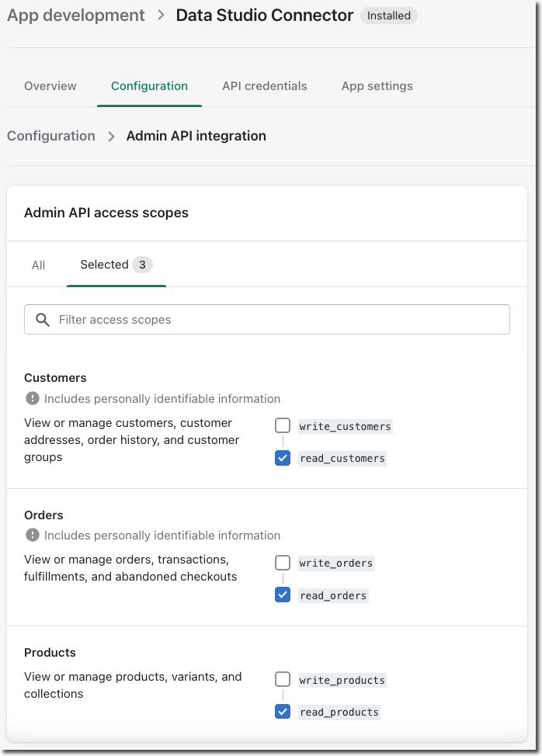Click the read_orders scope label
This screenshot has height=756, width=542.
coord(333,595)
